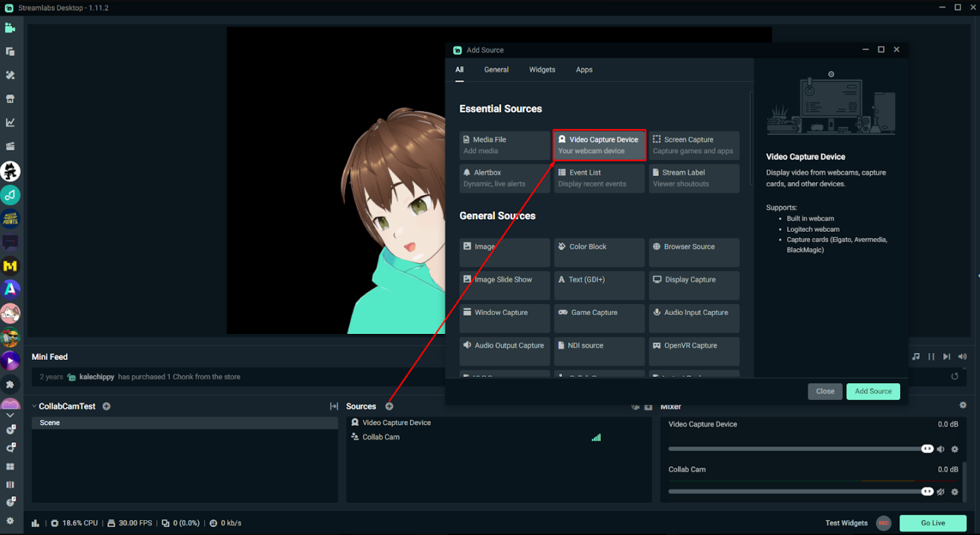Choose the OpenVR Capture source
Screen dimensions: 980x535
click(694, 352)
